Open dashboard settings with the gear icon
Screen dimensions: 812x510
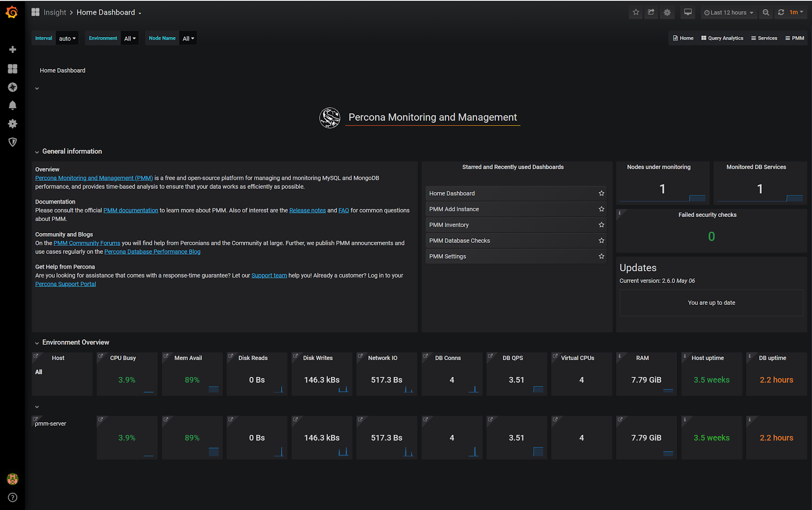[667, 12]
